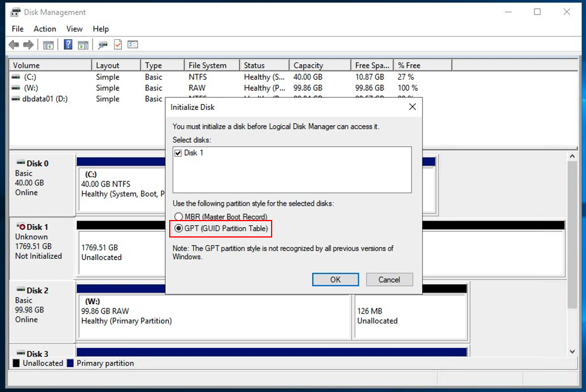Click the disk pane vertical scrollbar thumb

572,235
